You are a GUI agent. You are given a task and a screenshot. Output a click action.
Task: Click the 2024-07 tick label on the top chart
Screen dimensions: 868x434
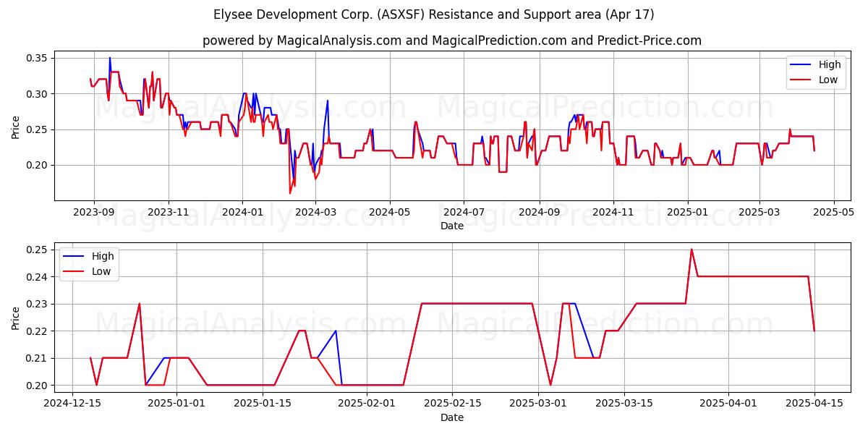point(463,213)
